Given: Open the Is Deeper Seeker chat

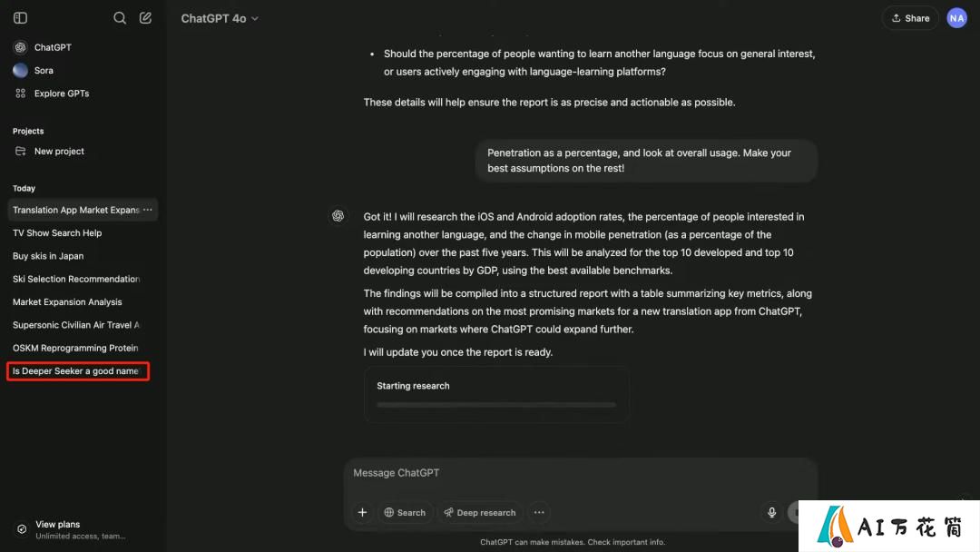Looking at the screenshot, I should [78, 370].
